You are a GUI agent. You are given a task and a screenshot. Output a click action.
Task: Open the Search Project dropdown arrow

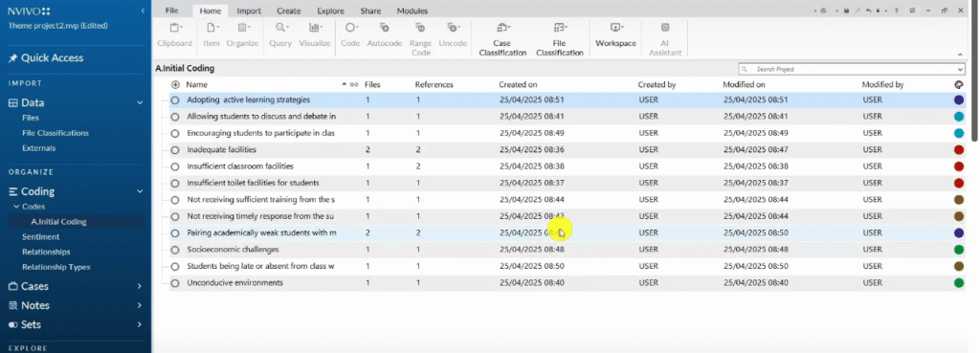pyautogui.click(x=960, y=69)
